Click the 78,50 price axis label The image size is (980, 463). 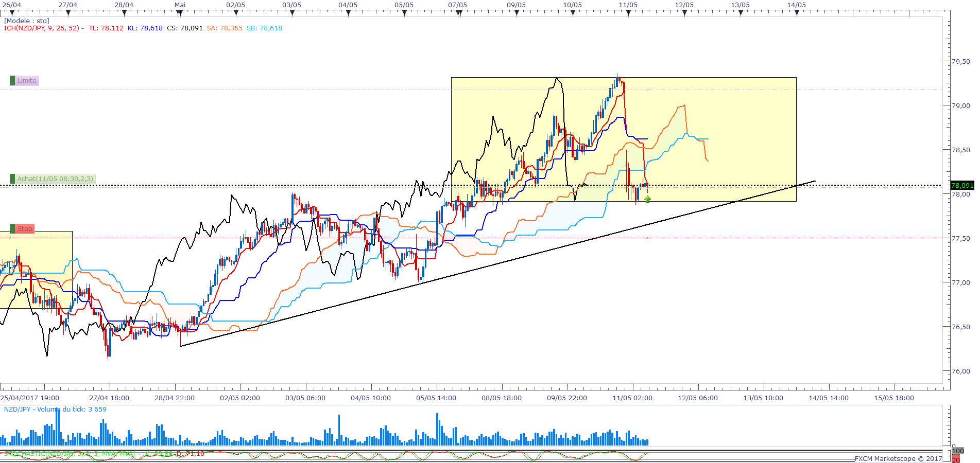[961, 150]
